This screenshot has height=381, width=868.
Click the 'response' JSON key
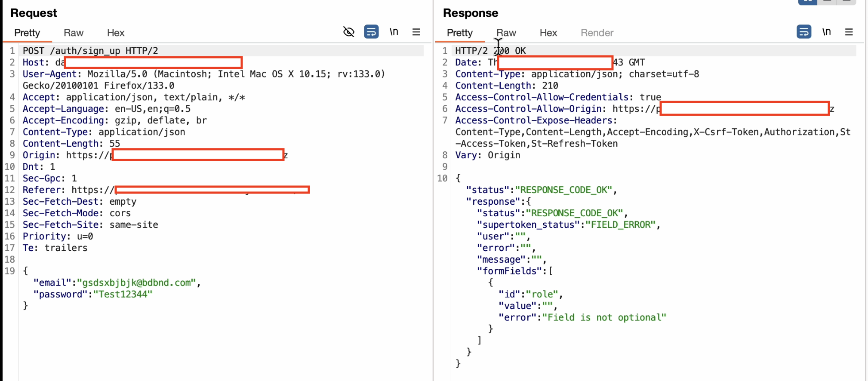click(493, 202)
